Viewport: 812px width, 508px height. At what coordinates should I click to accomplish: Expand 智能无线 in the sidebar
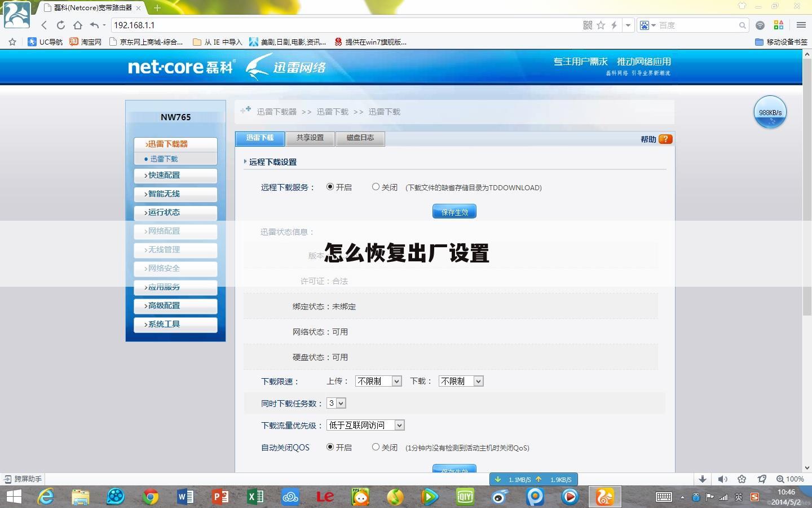[x=175, y=194]
